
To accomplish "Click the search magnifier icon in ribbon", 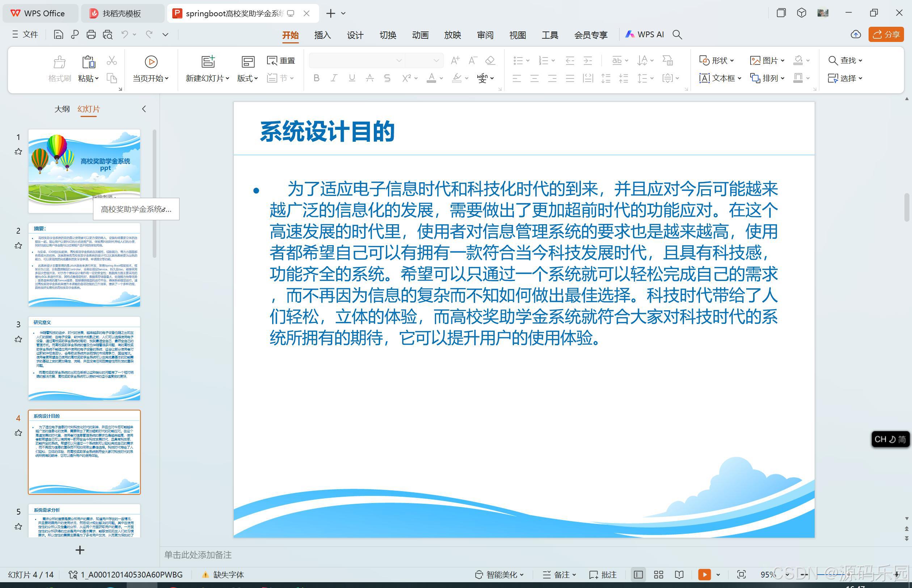I will pyautogui.click(x=677, y=35).
